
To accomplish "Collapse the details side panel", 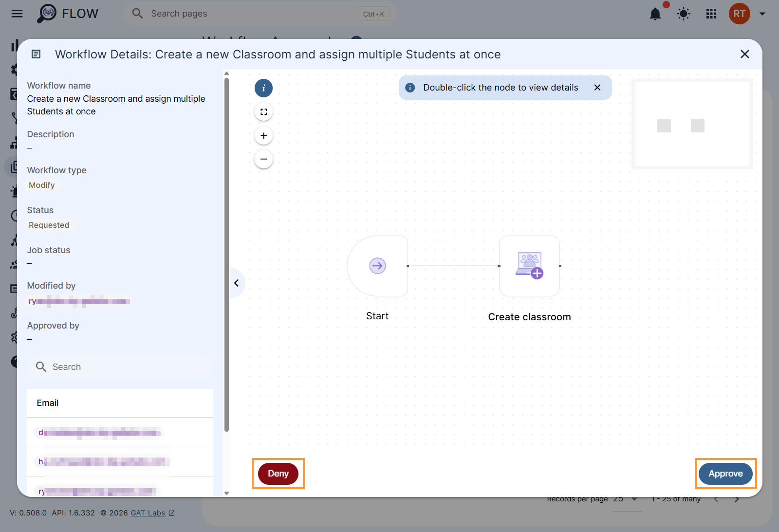I will (237, 283).
